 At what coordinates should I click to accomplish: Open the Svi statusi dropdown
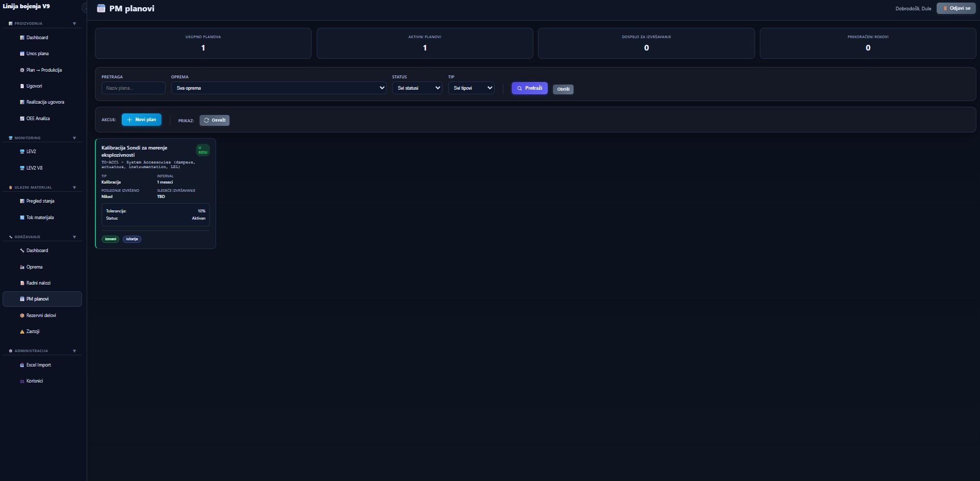click(x=417, y=88)
